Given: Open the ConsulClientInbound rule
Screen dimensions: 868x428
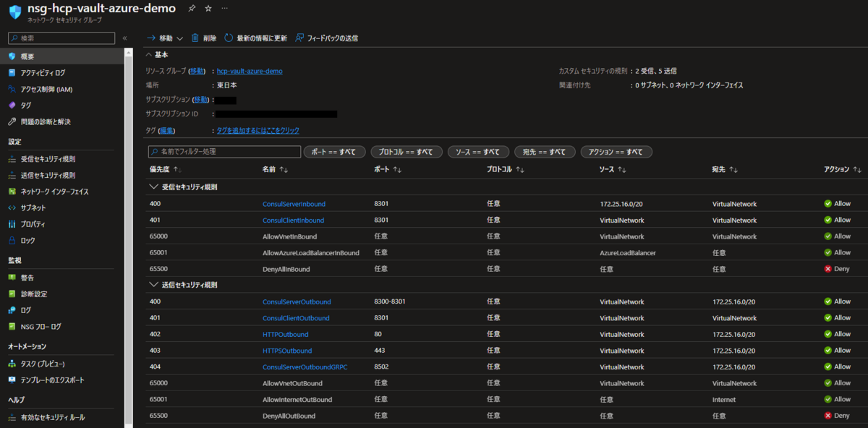Looking at the screenshot, I should (293, 220).
